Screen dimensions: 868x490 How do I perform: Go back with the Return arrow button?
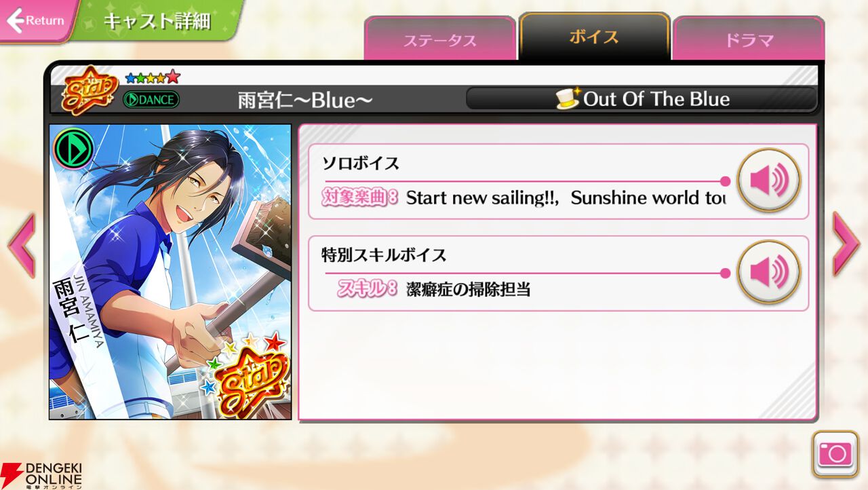(35, 20)
